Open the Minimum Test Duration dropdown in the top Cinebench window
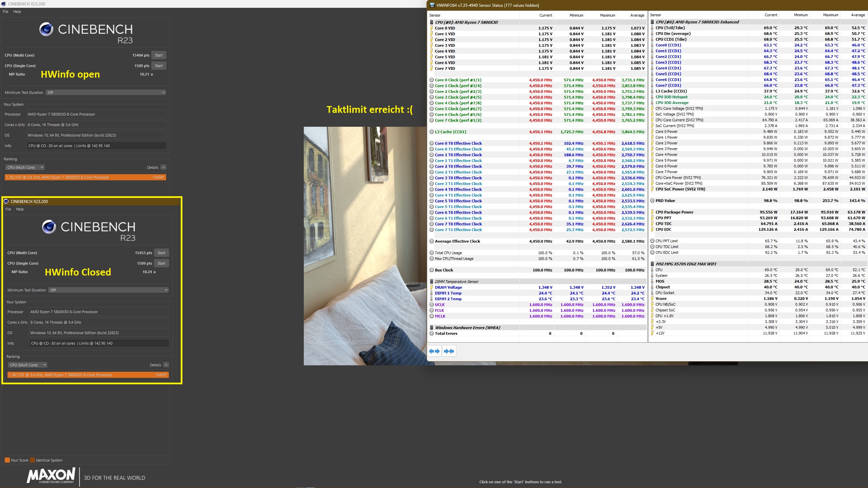The width and height of the screenshot is (868, 488). [x=106, y=93]
